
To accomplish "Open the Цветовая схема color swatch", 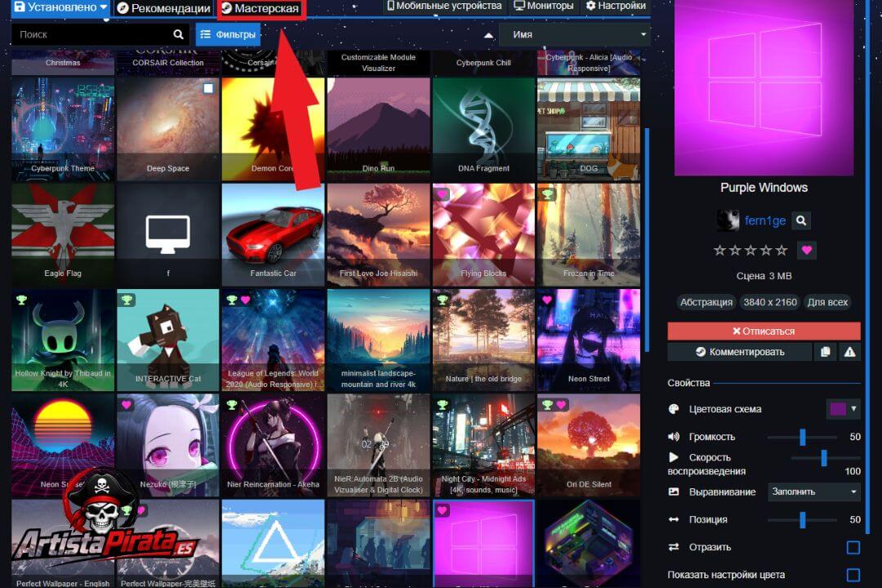I will click(843, 409).
